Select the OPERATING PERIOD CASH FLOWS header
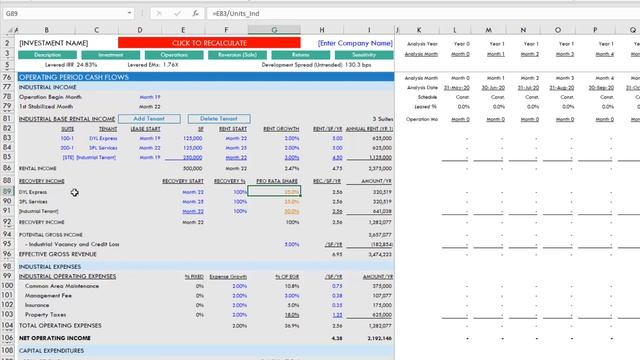This screenshot has height=360, width=640. [x=206, y=77]
